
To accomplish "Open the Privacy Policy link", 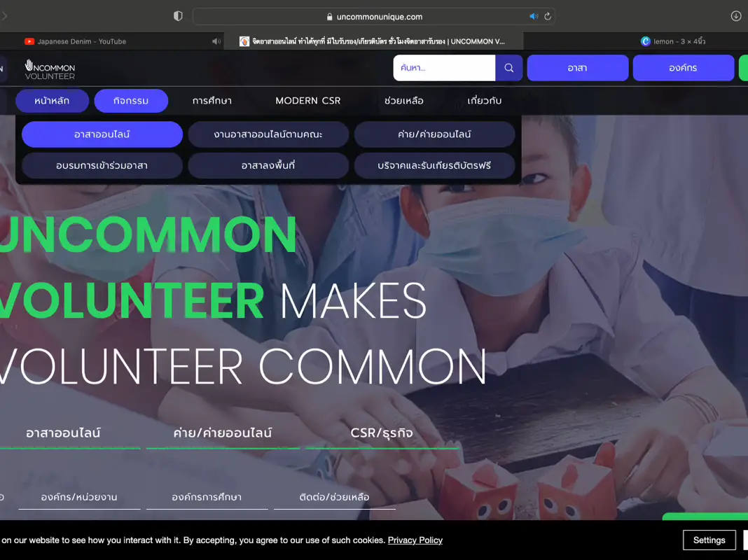I will [x=415, y=540].
